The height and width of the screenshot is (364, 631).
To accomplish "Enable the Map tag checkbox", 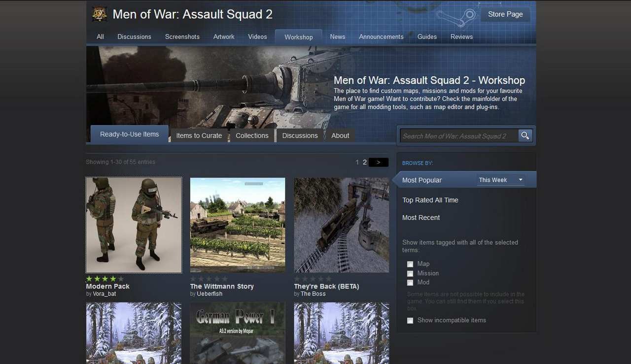I will [410, 264].
